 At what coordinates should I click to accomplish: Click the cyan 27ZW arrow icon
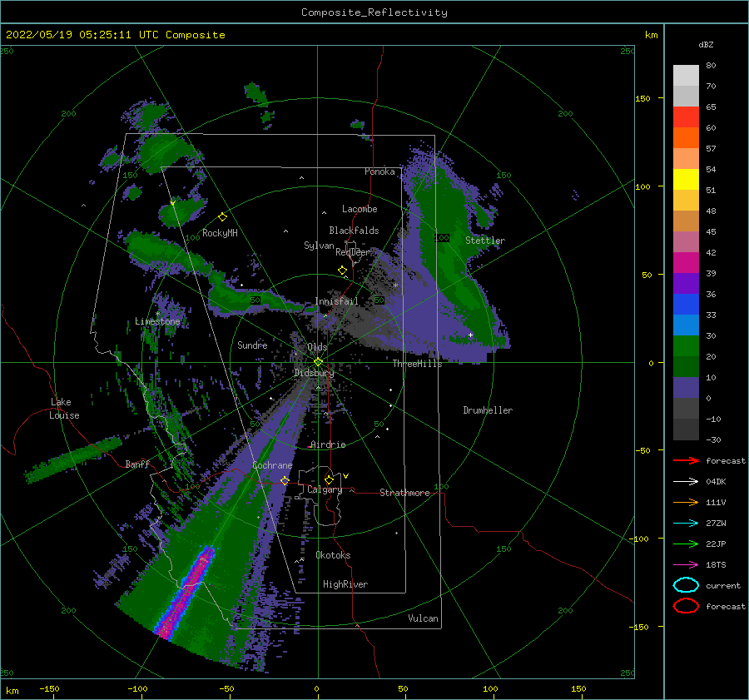point(686,524)
